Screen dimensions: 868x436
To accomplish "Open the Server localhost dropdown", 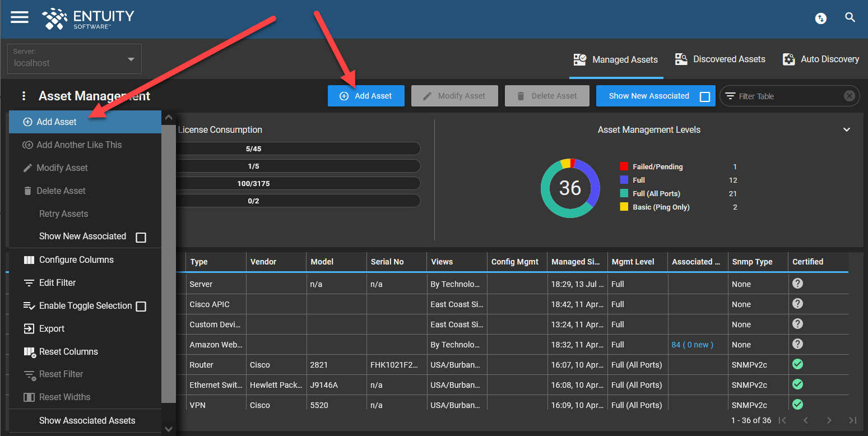I will click(74, 59).
